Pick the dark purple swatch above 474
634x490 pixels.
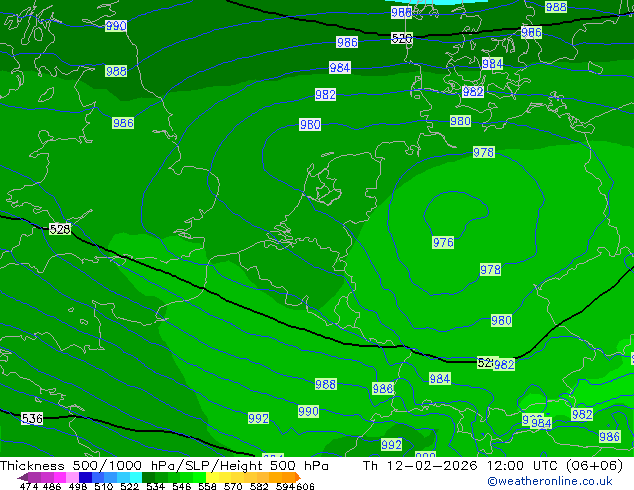34,477
